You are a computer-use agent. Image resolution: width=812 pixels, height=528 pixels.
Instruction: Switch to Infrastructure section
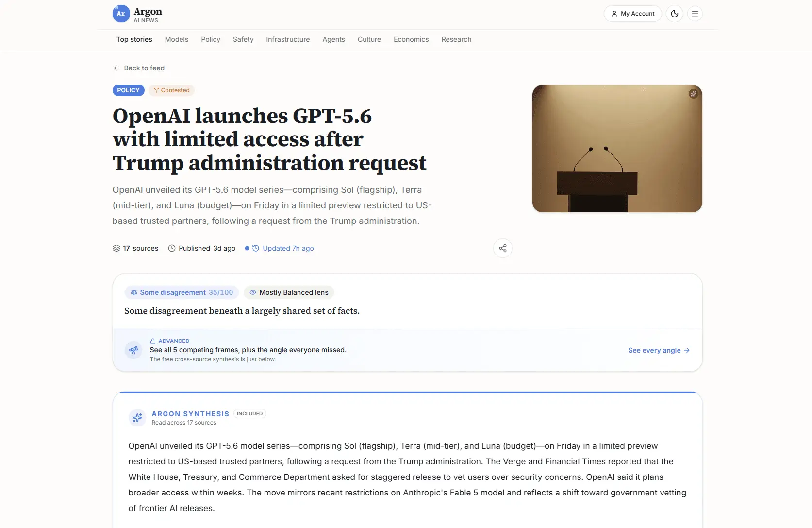coord(288,39)
